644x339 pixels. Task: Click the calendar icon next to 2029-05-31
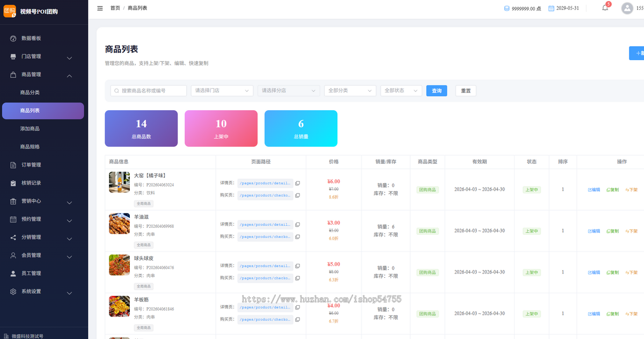tap(551, 9)
